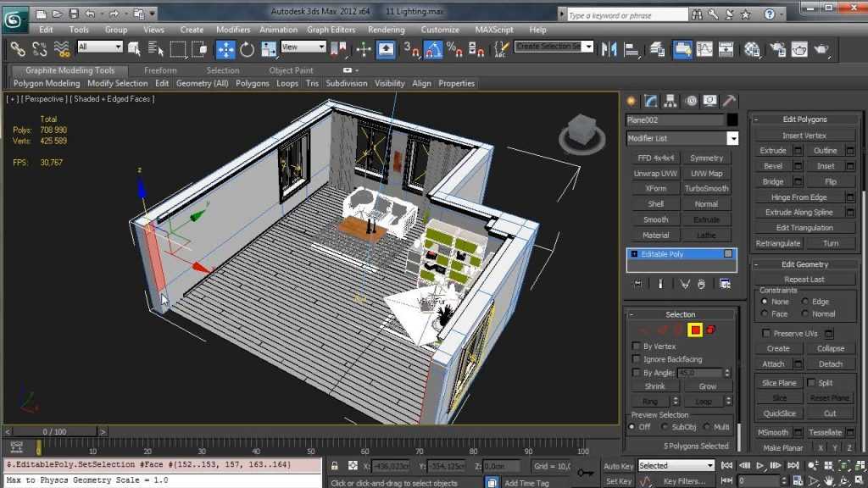This screenshot has height=488, width=868.
Task: Click the Select and Link chain icon
Action: [17, 49]
